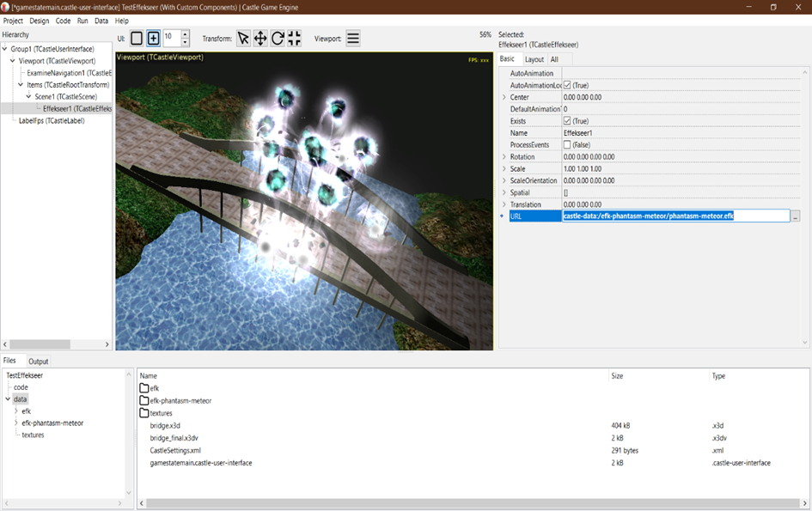Click the URL browse ellipsis button
This screenshot has height=511, width=812.
796,217
